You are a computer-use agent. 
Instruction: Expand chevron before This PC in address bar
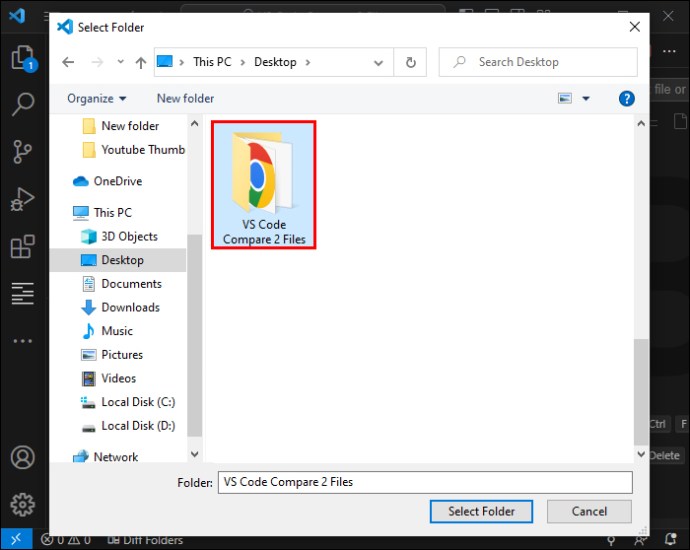[x=181, y=62]
